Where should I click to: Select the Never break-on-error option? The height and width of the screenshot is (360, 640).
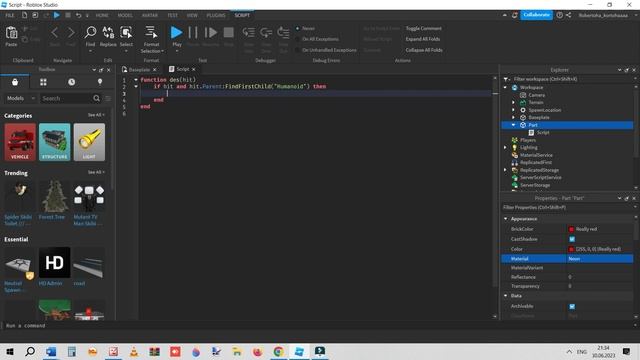pyautogui.click(x=305, y=28)
